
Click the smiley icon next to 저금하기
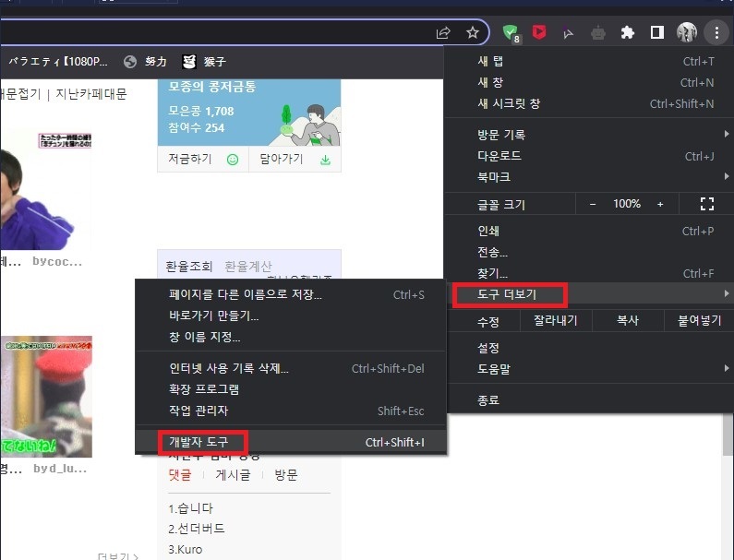coord(233,160)
